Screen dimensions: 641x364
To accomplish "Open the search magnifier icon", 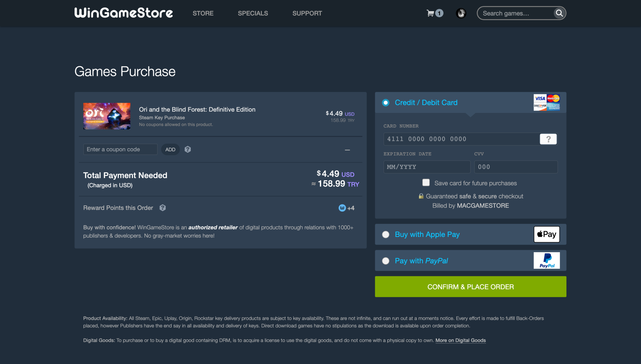I will click(x=559, y=13).
